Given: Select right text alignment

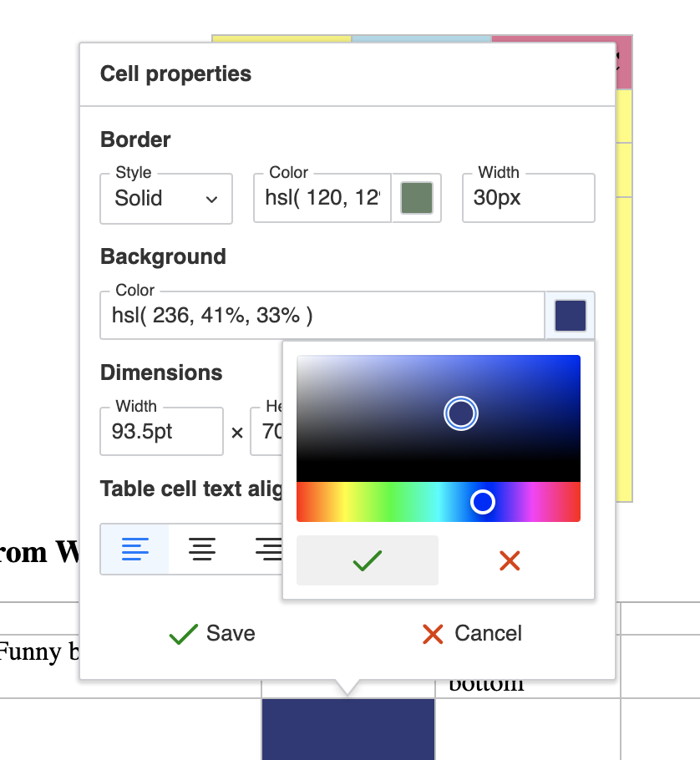Looking at the screenshot, I should pos(267,549).
